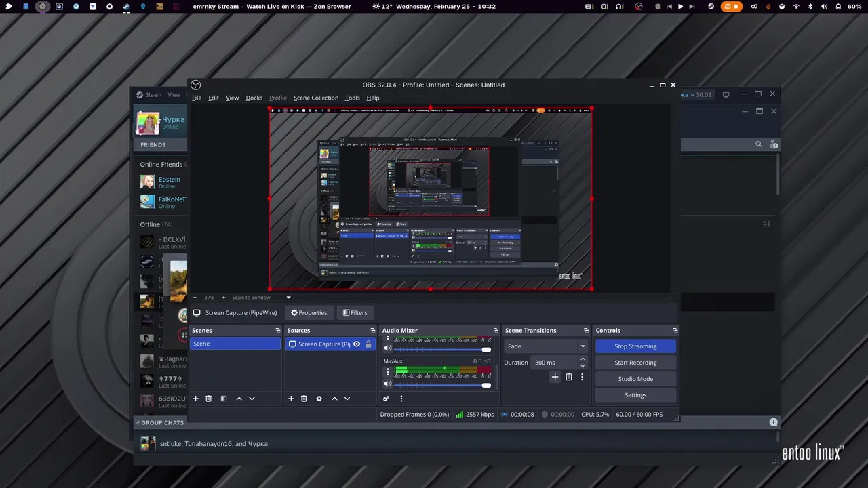This screenshot has height=488, width=868.
Task: Click Stop Streaming button
Action: click(x=635, y=346)
